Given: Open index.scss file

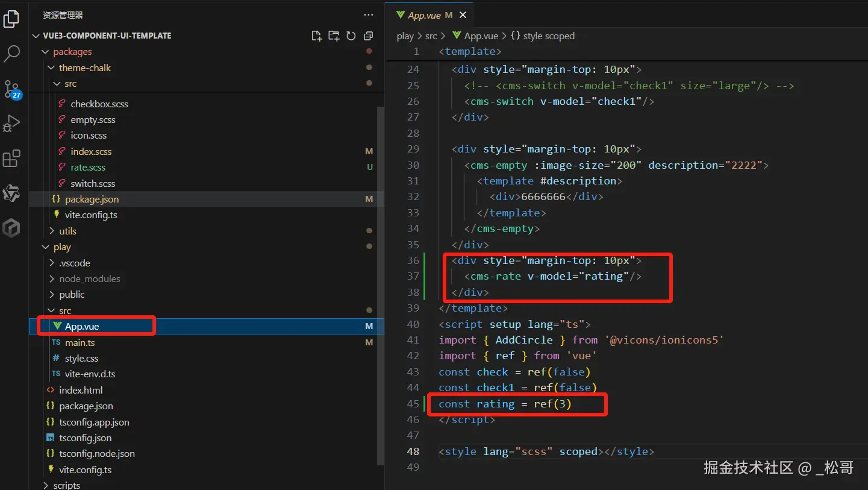Looking at the screenshot, I should (x=91, y=152).
